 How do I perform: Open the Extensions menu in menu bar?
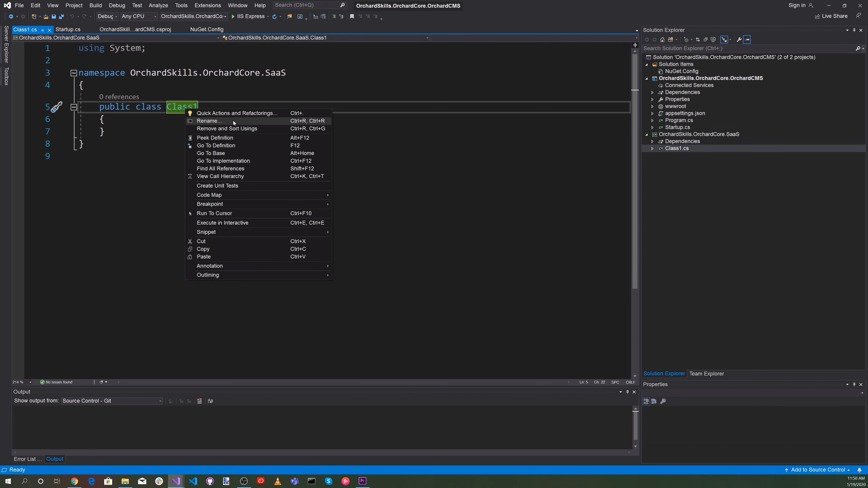point(208,5)
